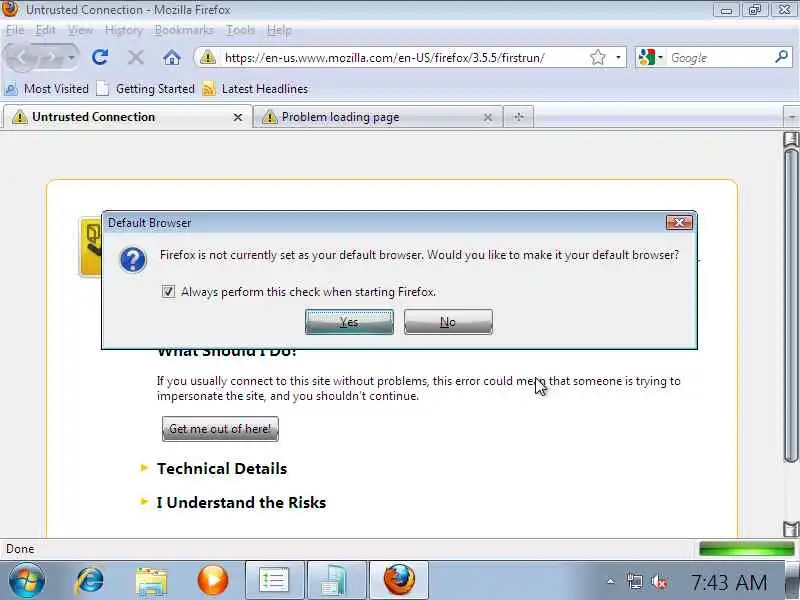Viewport: 800px width, 600px height.
Task: Open the File menu
Action: pyautogui.click(x=15, y=31)
